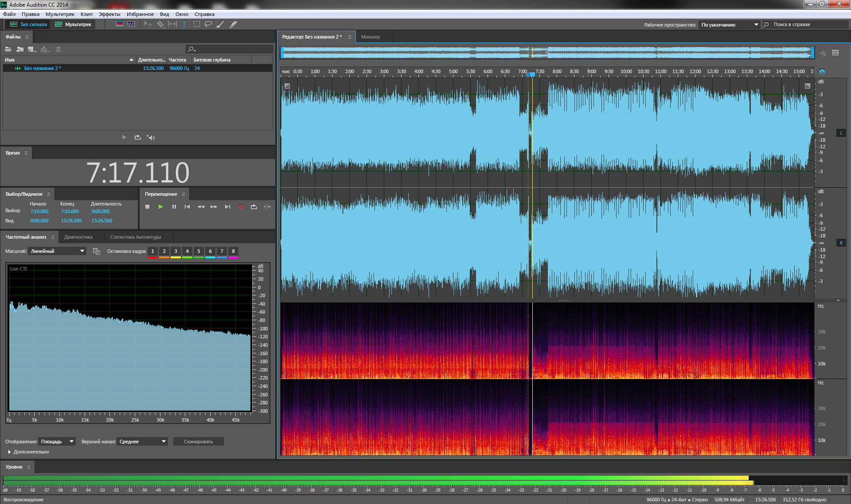Switch to Мультитрек view button
Image resolution: width=851 pixels, height=504 pixels.
pos(73,24)
